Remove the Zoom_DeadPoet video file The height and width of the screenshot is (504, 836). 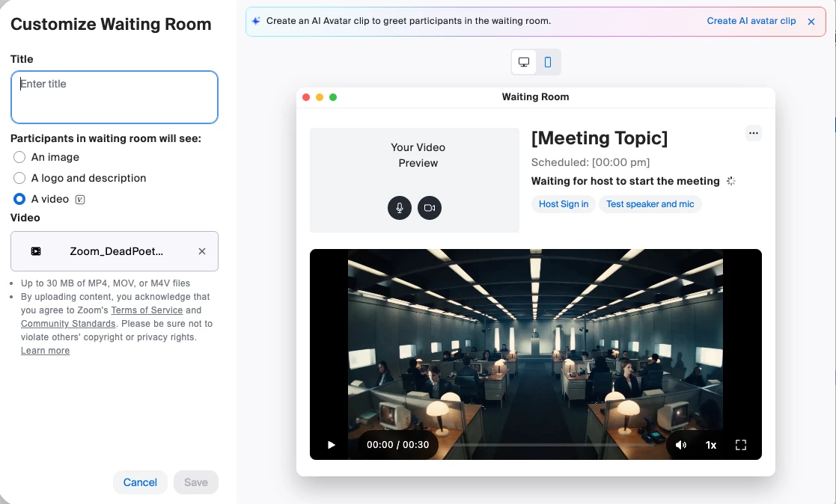coord(202,251)
